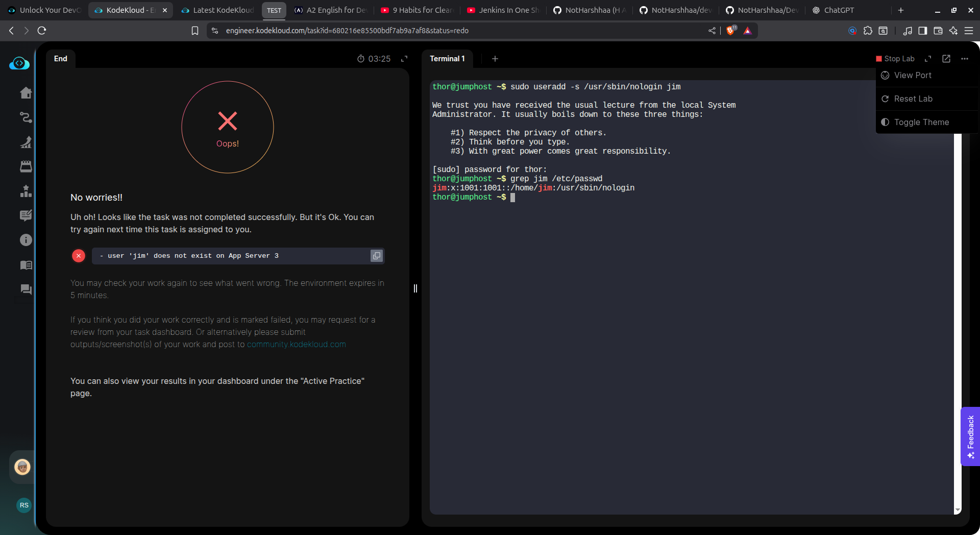The image size is (980, 535).
Task: Toggle the Brave Shields icon
Action: [730, 31]
